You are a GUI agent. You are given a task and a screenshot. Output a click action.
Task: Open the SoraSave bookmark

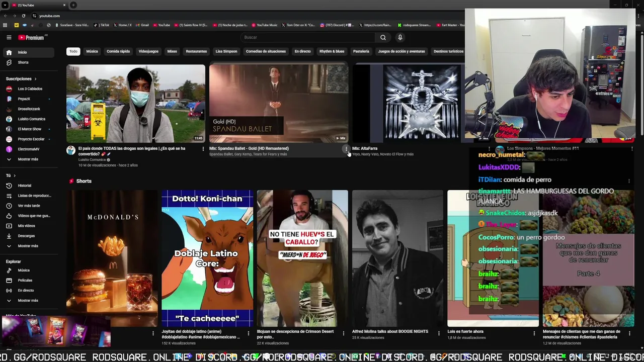click(71, 25)
